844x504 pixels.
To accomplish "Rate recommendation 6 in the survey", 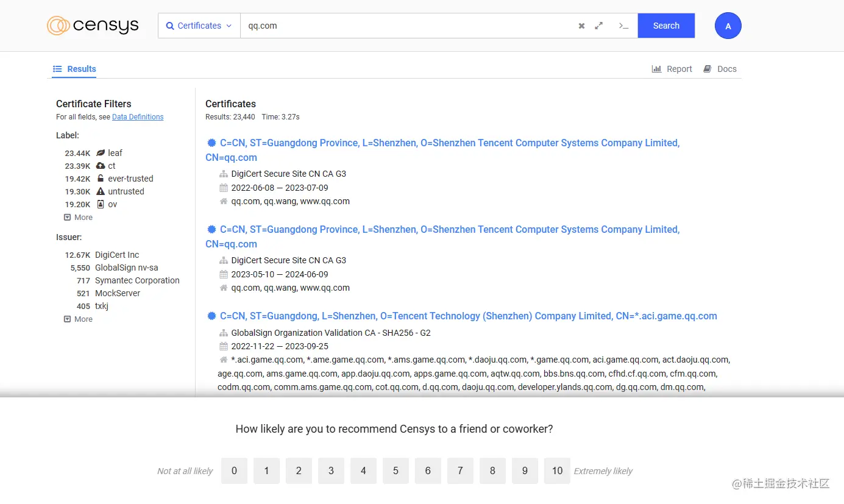I will 428,470.
